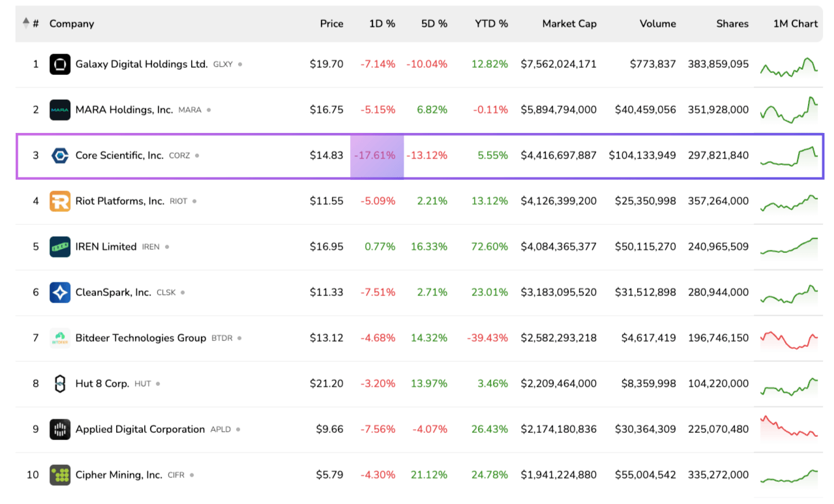Click the IREN Limited logo icon

pos(60,247)
